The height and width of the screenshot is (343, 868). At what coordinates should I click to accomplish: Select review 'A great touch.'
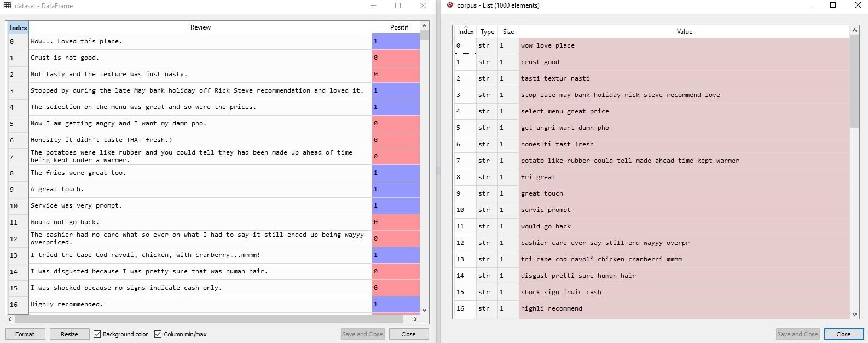pos(200,190)
